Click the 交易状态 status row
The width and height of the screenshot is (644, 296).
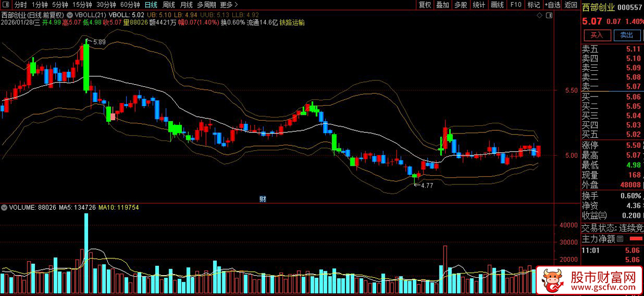coord(613,227)
